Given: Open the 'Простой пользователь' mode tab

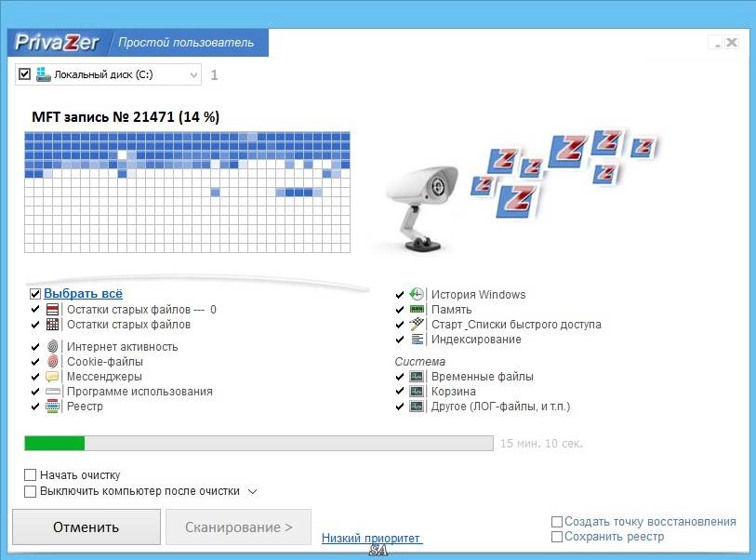Looking at the screenshot, I should pos(186,43).
